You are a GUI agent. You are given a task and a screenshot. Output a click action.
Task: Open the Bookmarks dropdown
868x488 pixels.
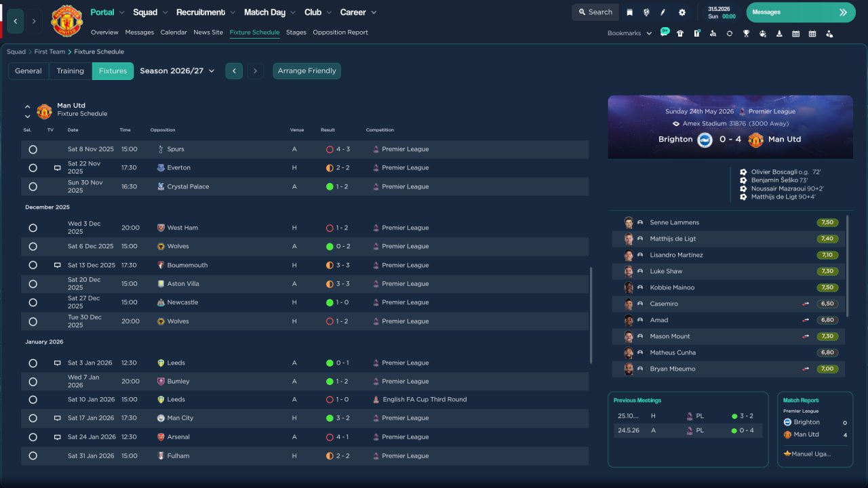[x=629, y=33]
